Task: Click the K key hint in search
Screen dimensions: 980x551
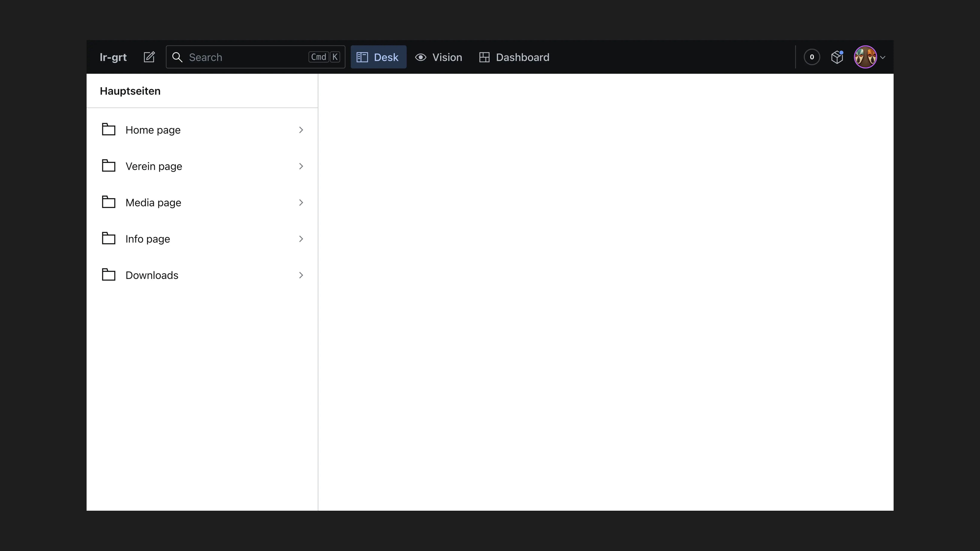Action: pyautogui.click(x=335, y=57)
